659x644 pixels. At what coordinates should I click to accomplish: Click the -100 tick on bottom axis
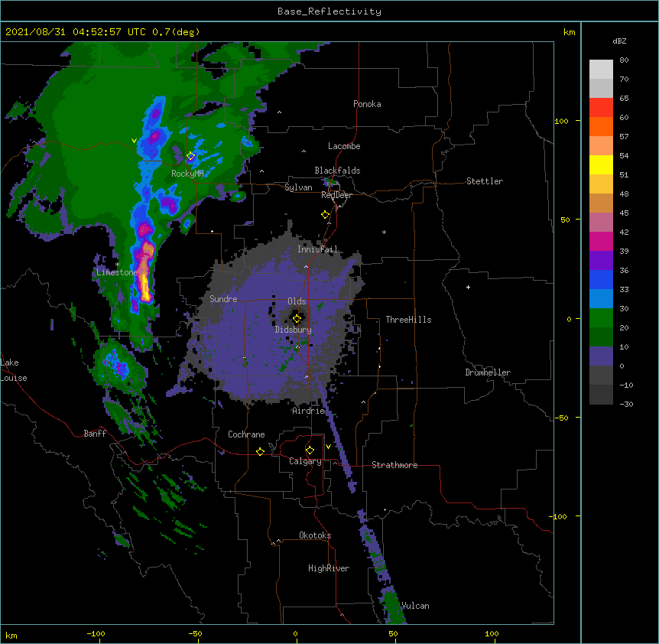pyautogui.click(x=96, y=633)
